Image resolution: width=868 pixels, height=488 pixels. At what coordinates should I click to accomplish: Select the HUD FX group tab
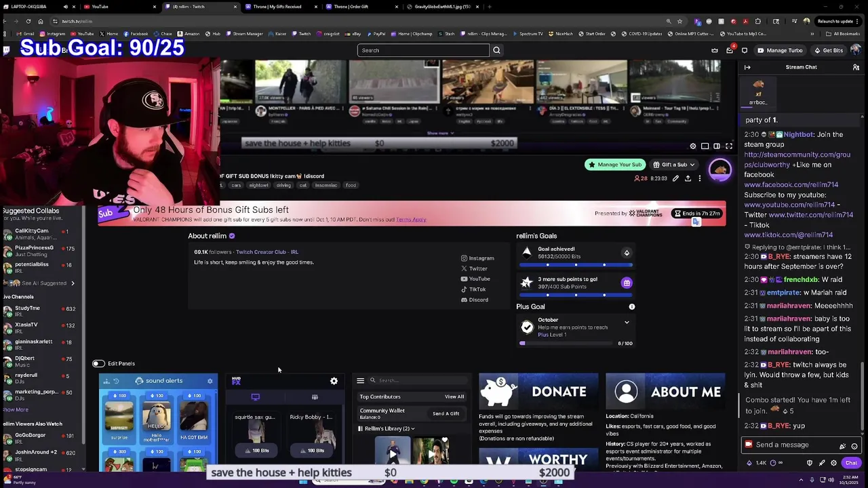tap(315, 397)
